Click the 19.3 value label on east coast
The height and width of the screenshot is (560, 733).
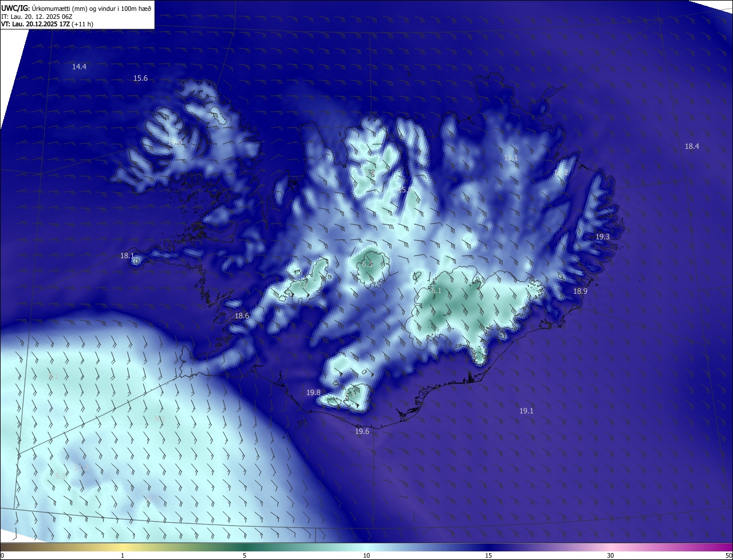[602, 237]
